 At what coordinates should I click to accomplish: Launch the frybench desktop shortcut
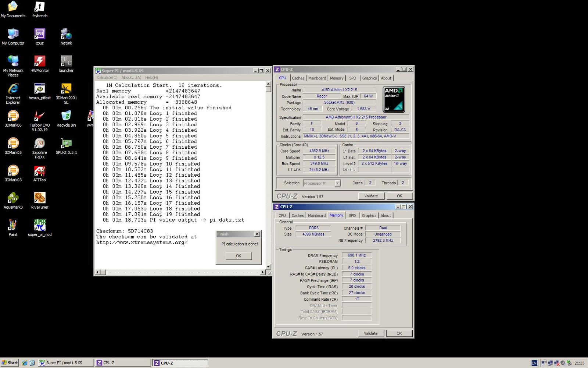(40, 10)
